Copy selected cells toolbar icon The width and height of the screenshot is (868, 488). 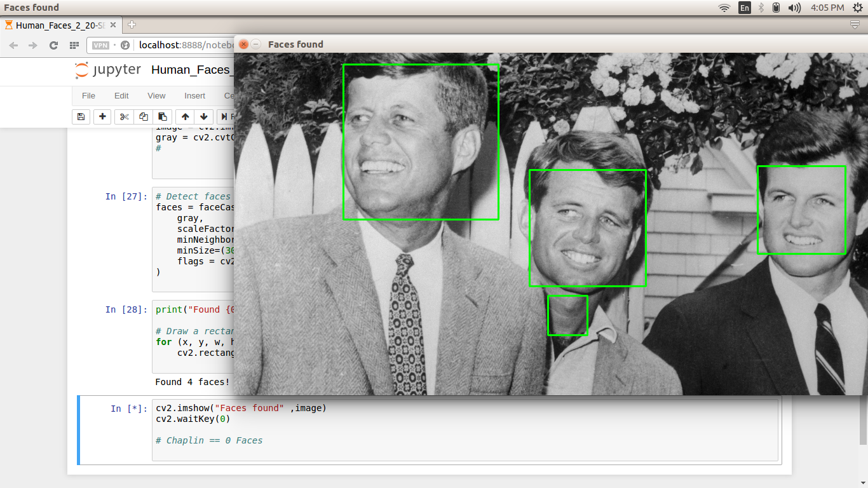coord(143,117)
